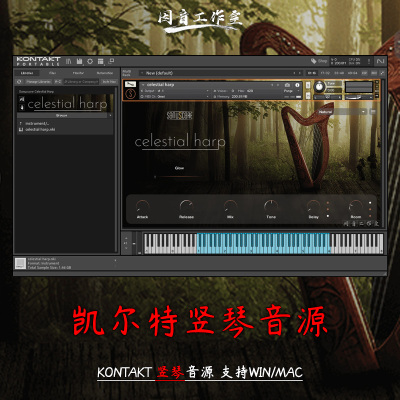Expand the celestial harp name dropdown arrow
Viewport: 400px width, 400px height.
(x=143, y=85)
